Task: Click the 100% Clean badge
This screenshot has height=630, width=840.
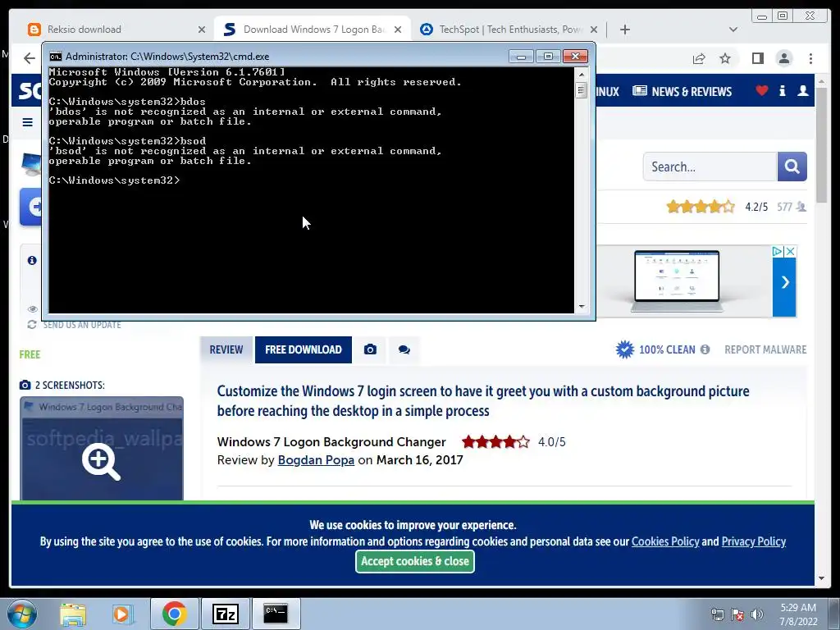Action: [655, 349]
